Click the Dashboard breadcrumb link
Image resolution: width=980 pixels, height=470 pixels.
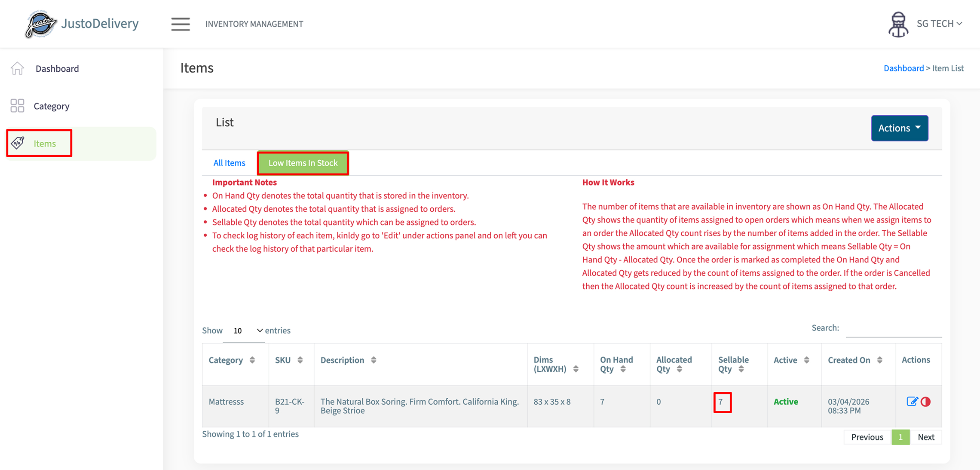(903, 68)
